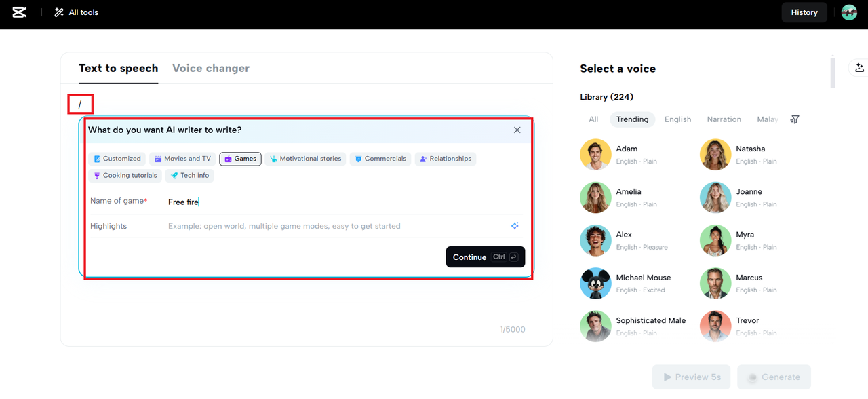Open the History panel
Viewport: 868px width, 399px height.
804,12
